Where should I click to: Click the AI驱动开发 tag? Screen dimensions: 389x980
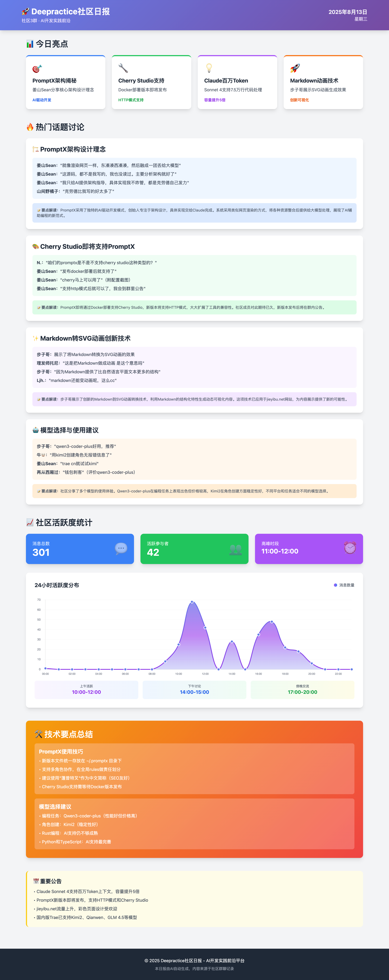point(42,100)
